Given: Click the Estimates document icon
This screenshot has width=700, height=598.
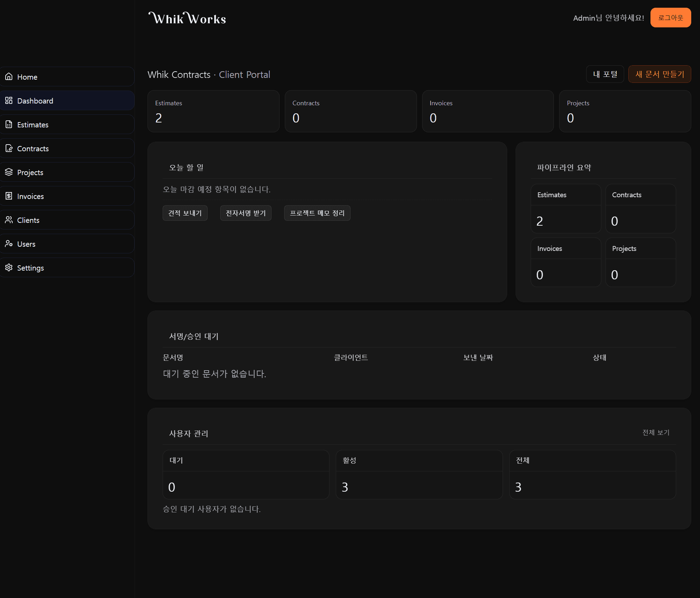Looking at the screenshot, I should tap(9, 125).
